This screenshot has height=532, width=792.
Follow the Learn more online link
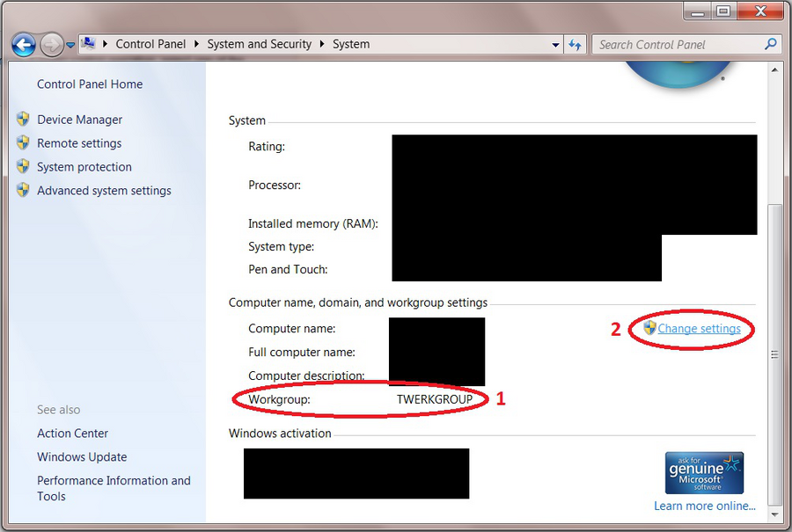click(x=704, y=506)
